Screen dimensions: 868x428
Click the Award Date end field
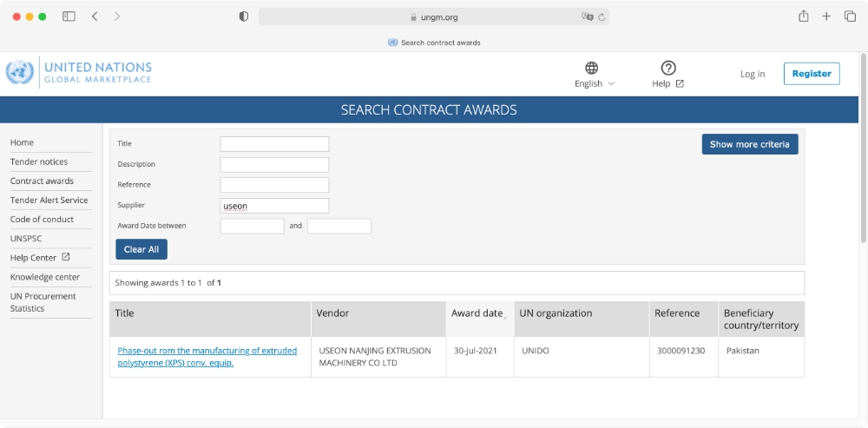[339, 226]
